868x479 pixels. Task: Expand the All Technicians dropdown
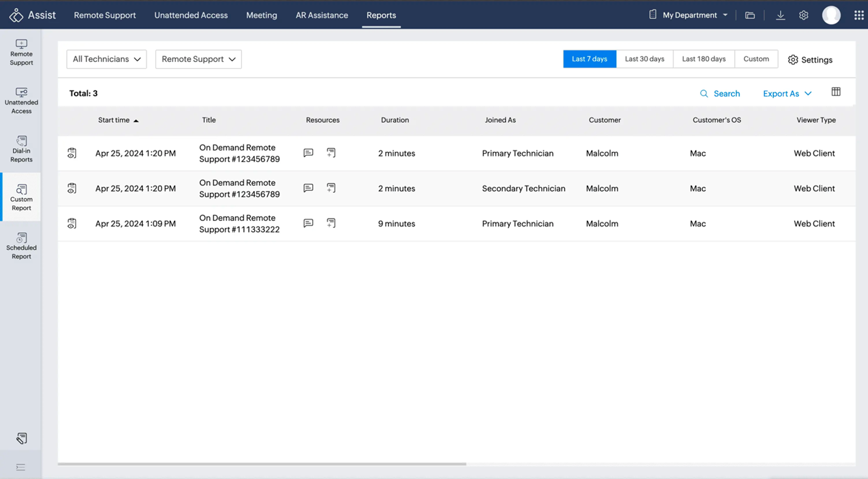(106, 59)
